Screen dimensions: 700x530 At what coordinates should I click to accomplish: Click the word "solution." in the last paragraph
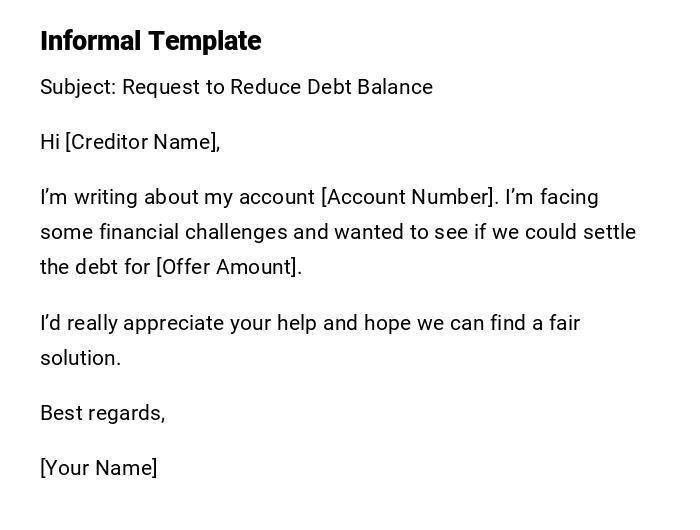80,358
